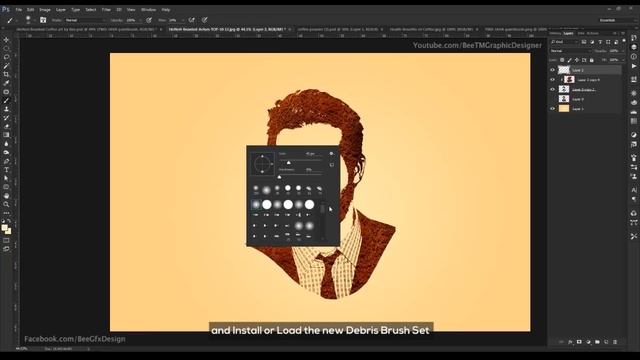
Task: Add a layer mask from Layers panel bottom
Action: [579, 342]
